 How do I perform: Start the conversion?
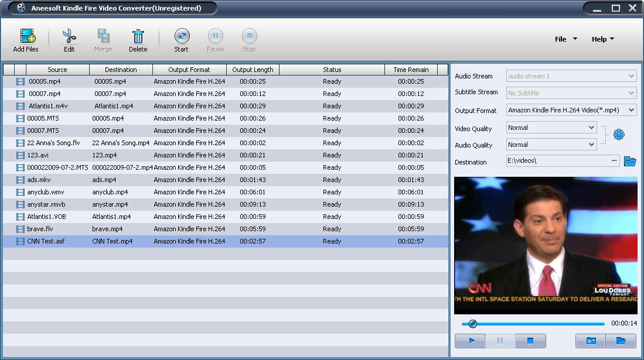(182, 36)
